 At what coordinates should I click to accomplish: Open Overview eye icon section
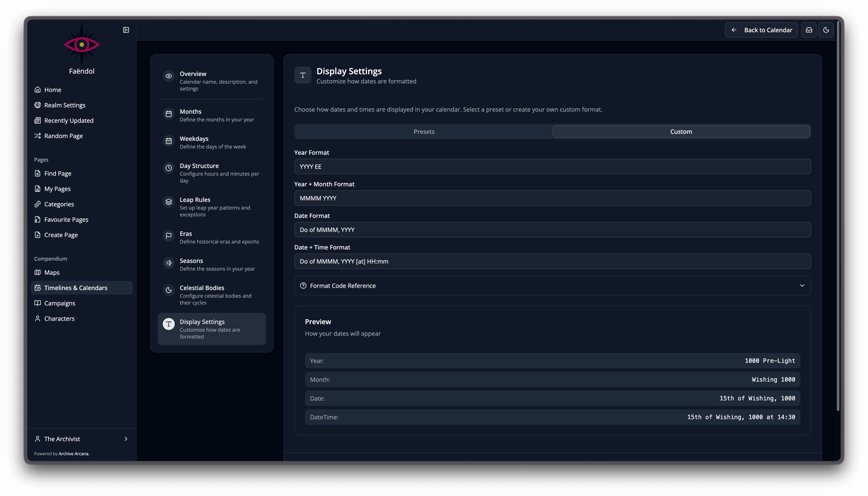pyautogui.click(x=169, y=76)
